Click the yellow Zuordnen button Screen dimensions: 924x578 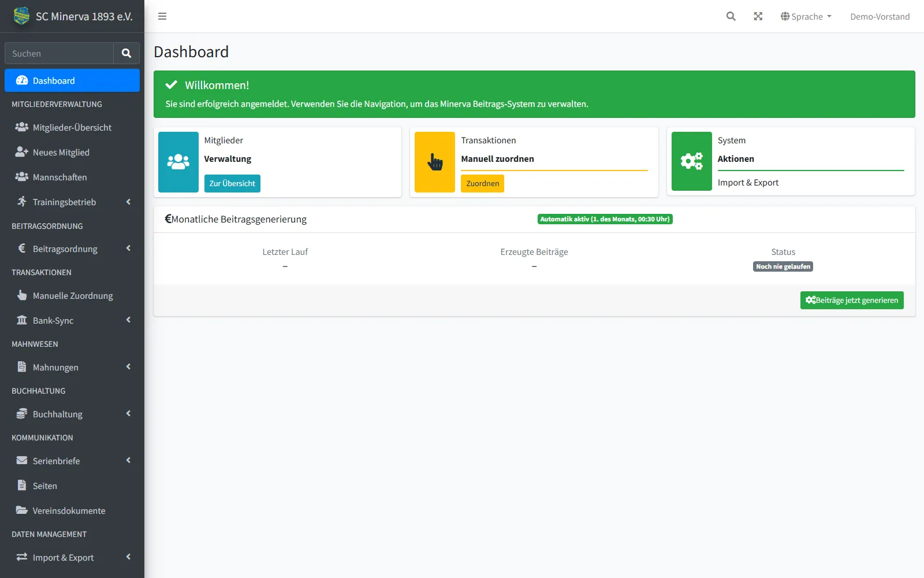[483, 183]
